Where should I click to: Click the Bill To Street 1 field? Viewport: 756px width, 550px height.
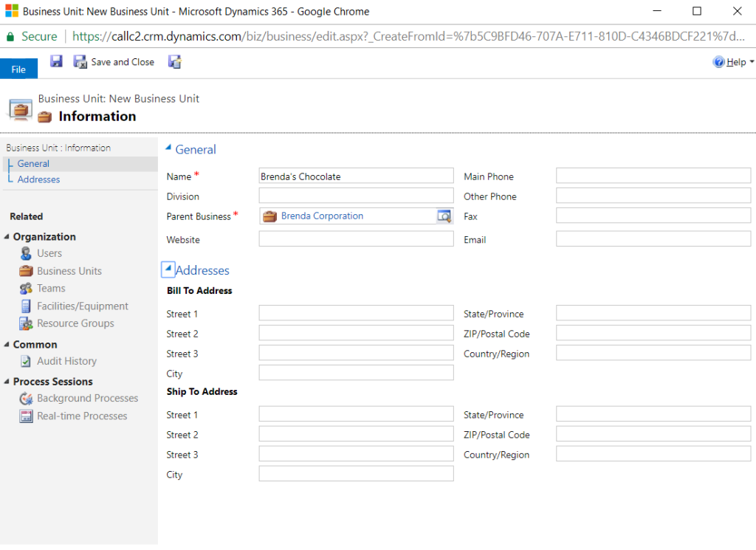pyautogui.click(x=357, y=313)
